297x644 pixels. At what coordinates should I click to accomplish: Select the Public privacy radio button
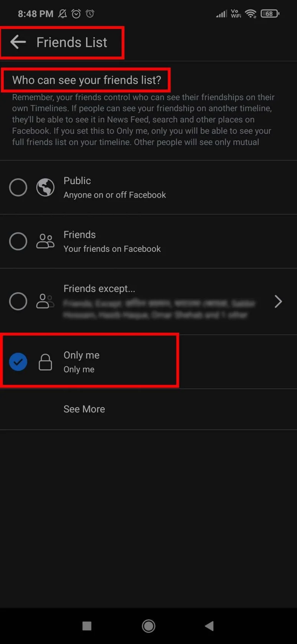tap(18, 187)
